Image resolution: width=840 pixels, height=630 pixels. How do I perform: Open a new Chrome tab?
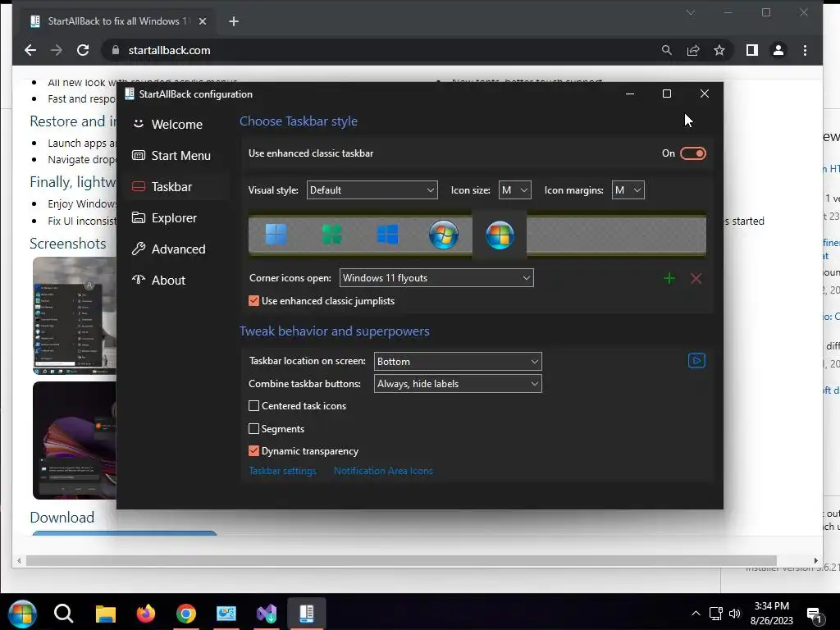click(234, 21)
